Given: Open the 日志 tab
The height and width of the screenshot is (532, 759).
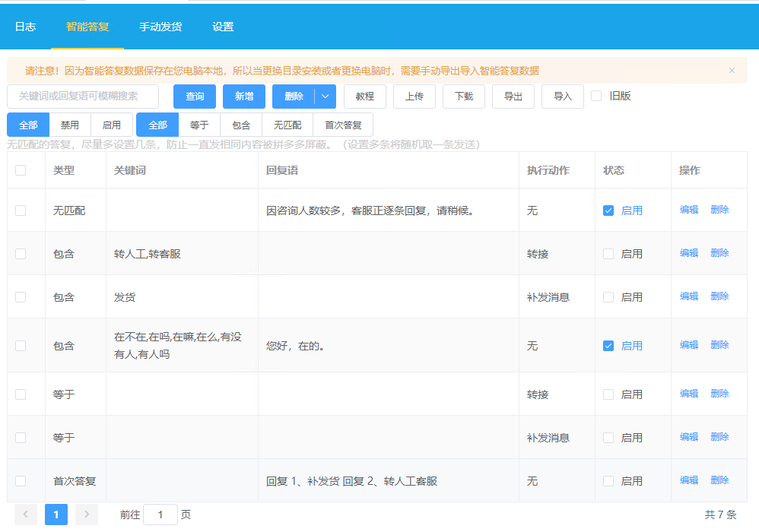Looking at the screenshot, I should coord(25,27).
